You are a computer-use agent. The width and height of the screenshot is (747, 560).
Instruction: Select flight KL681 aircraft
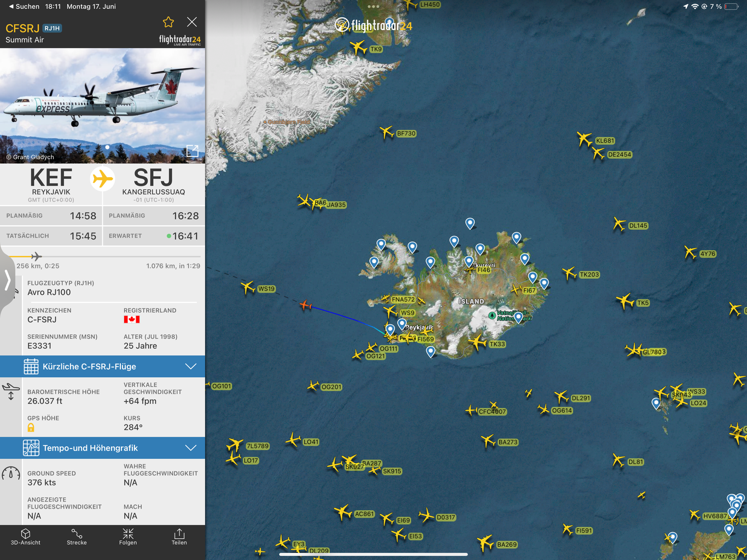(x=585, y=139)
